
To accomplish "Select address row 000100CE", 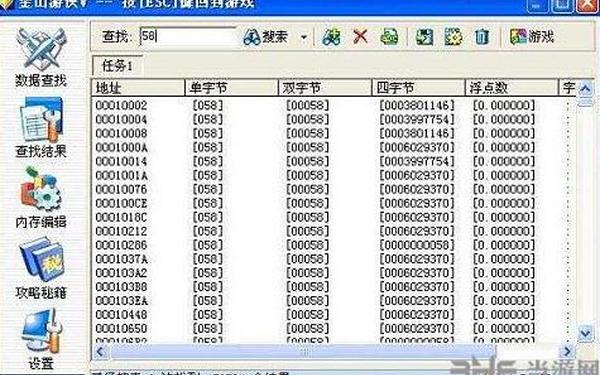I will click(x=121, y=203).
